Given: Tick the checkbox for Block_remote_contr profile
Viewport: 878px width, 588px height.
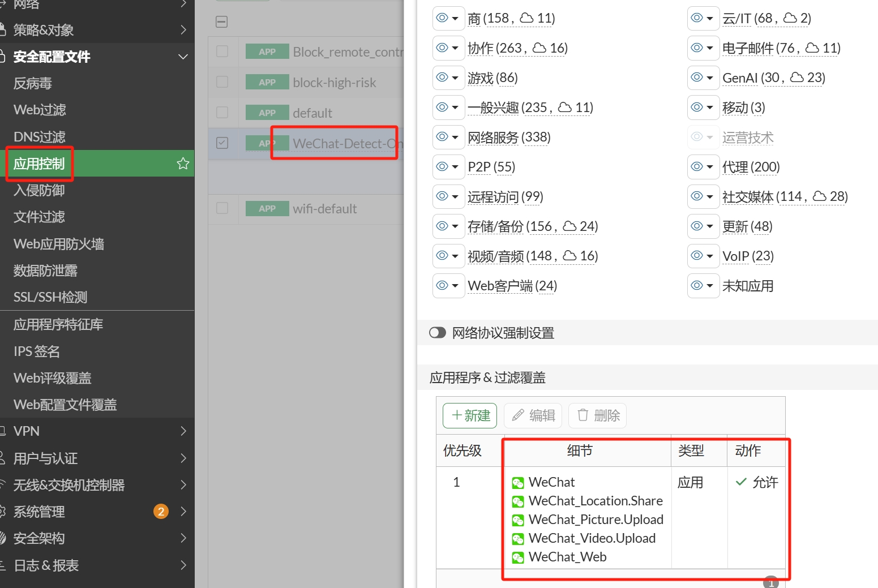Looking at the screenshot, I should (x=222, y=51).
